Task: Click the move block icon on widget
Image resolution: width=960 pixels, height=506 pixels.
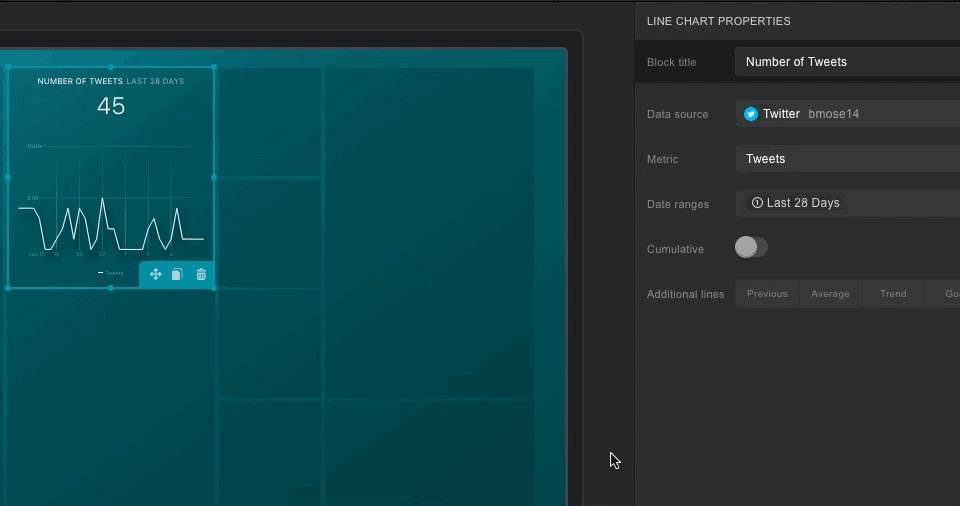Action: point(156,274)
